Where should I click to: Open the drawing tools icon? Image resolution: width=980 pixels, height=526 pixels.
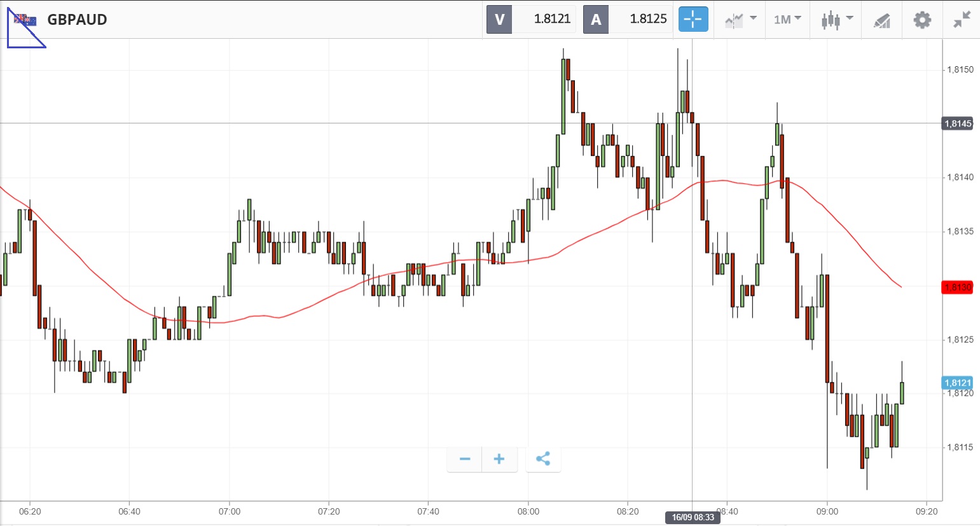point(882,20)
